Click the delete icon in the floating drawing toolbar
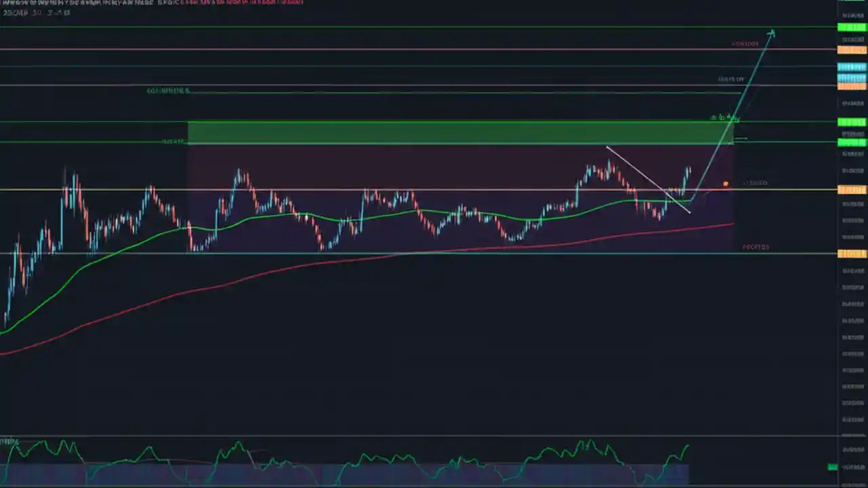This screenshot has width=868, height=488. click(x=729, y=117)
